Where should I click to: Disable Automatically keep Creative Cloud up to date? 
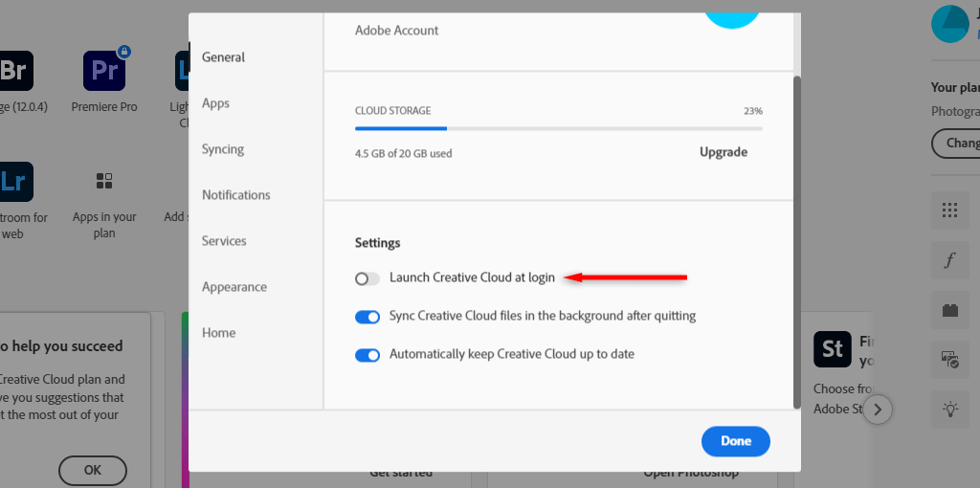point(367,355)
